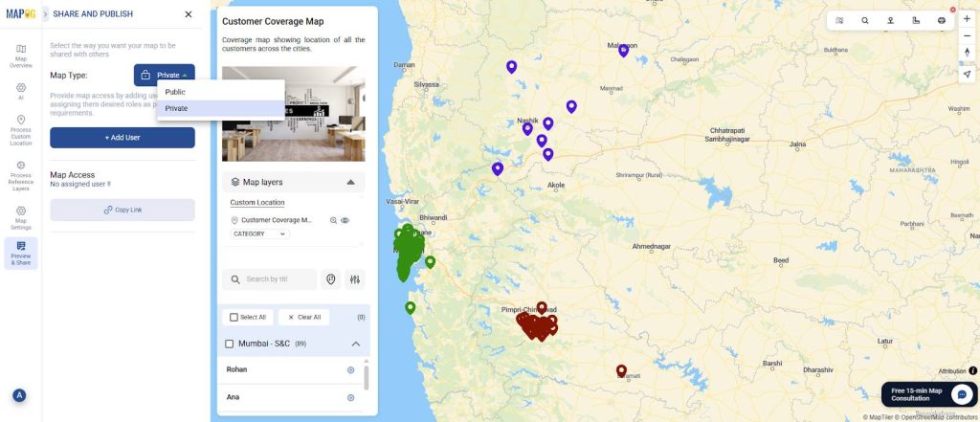
Task: Locate me with the navigation arrow
Action: [967, 74]
